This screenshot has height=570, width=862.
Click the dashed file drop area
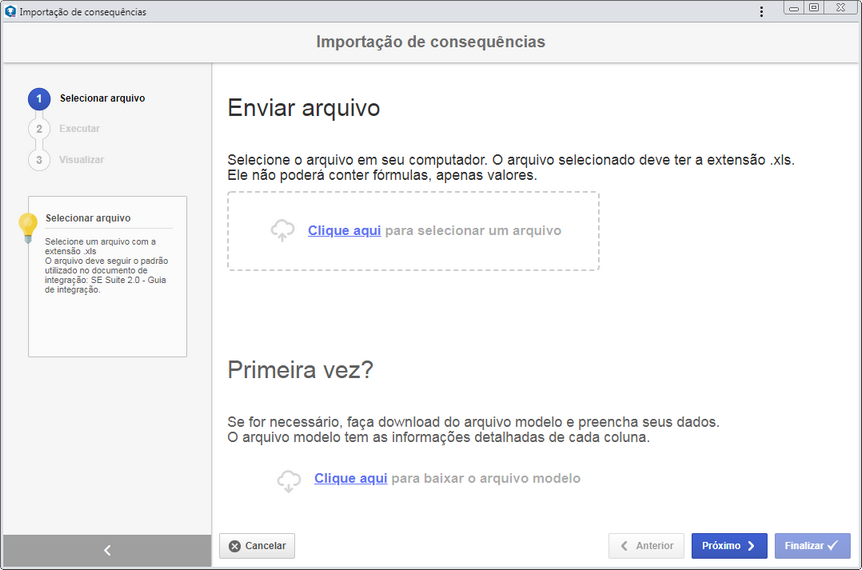413,231
